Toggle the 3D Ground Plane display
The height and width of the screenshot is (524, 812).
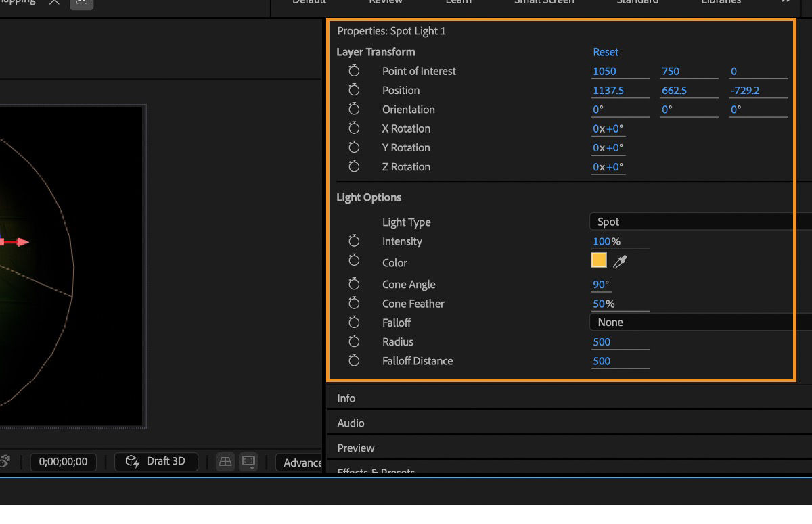click(225, 462)
